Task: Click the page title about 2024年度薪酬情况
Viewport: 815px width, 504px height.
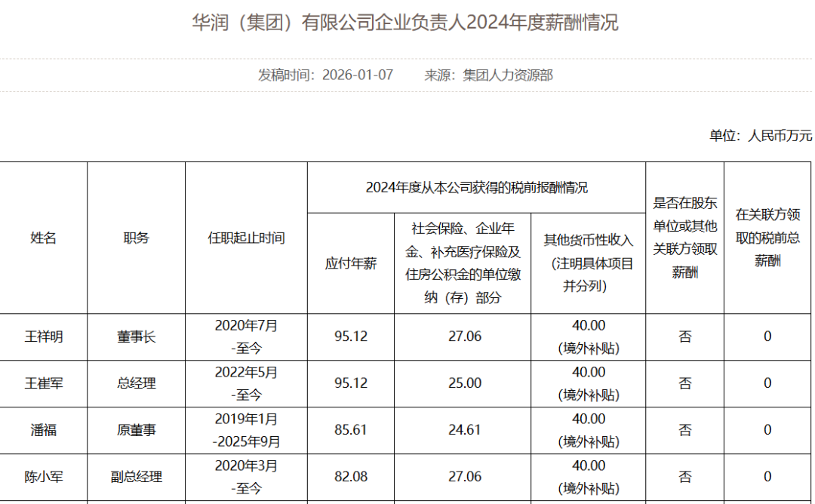Action: 405,23
